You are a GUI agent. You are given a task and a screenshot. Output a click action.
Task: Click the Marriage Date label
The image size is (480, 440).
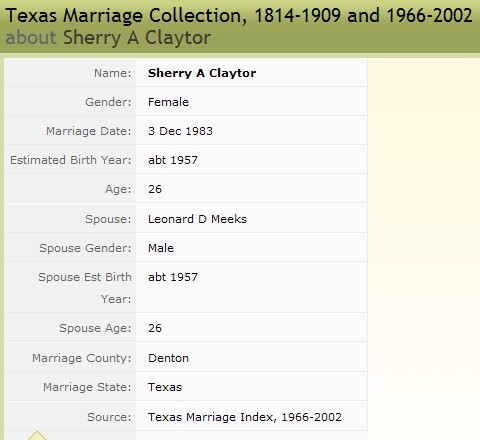click(89, 131)
